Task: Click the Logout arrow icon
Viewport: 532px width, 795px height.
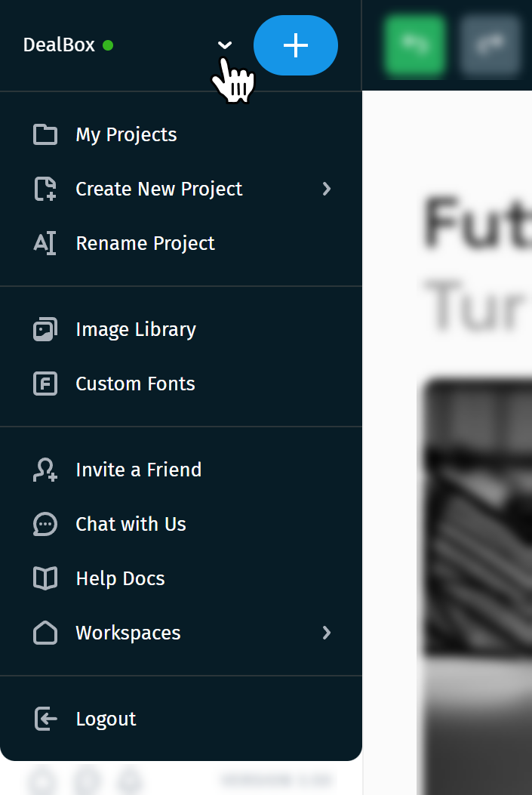Action: 45,719
